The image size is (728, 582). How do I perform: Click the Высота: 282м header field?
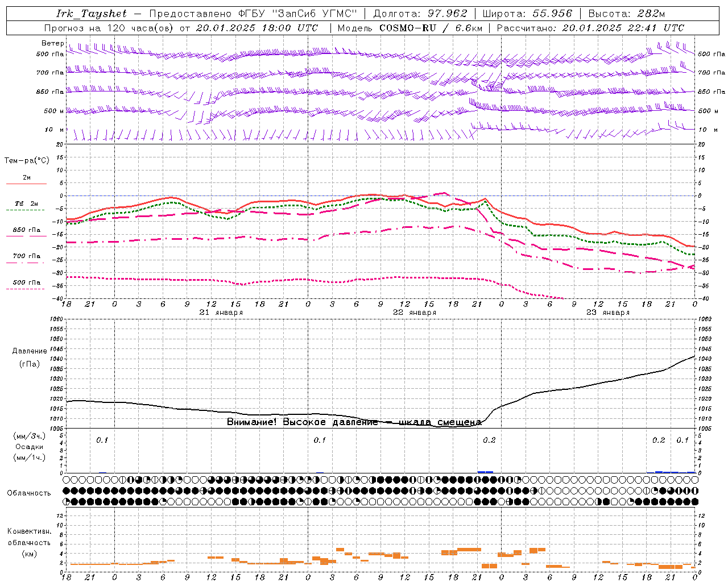point(626,14)
